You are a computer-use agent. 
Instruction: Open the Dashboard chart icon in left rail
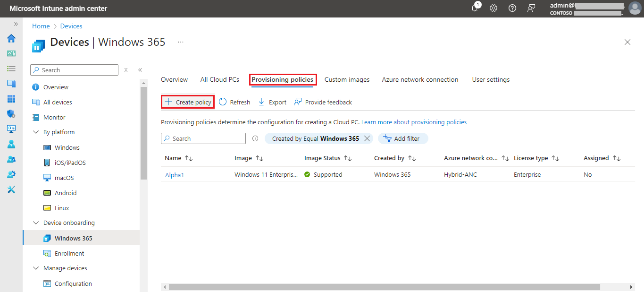pyautogui.click(x=11, y=53)
